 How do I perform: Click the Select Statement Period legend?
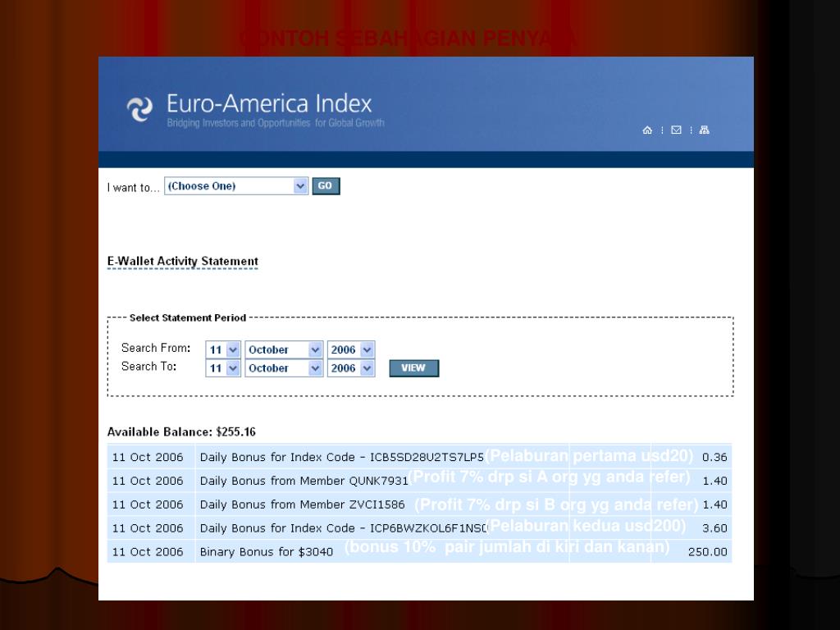pyautogui.click(x=188, y=317)
